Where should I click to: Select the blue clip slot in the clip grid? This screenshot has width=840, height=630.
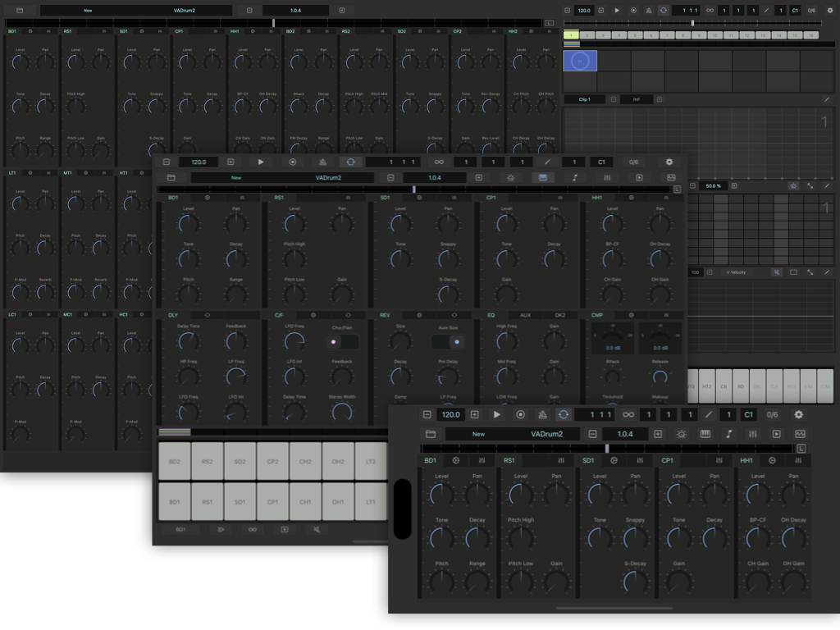click(x=580, y=61)
